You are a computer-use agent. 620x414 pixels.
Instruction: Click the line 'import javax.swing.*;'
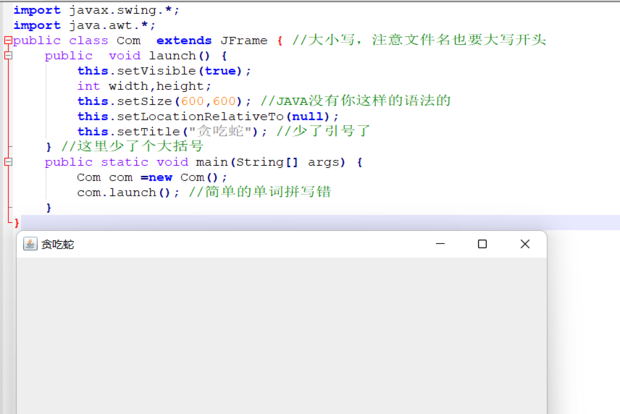coord(96,10)
